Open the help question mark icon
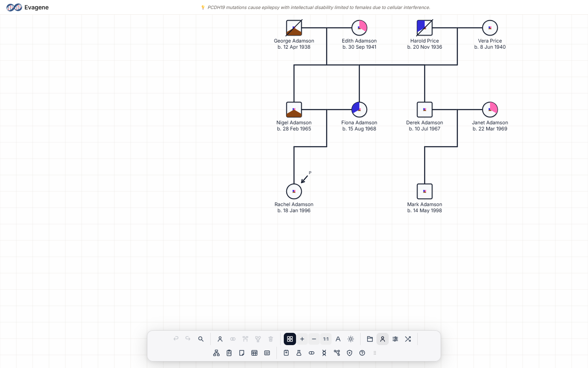 (x=362, y=353)
